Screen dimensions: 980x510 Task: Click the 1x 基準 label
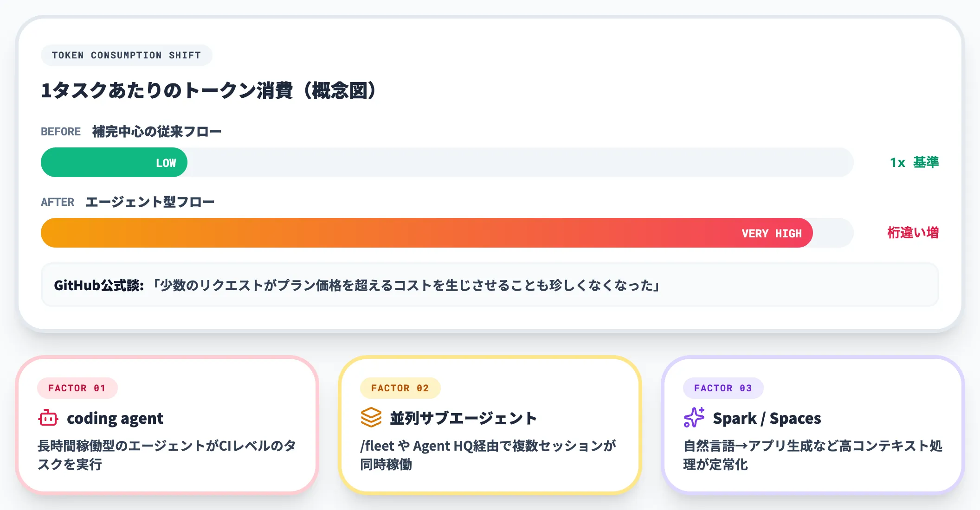[914, 162]
